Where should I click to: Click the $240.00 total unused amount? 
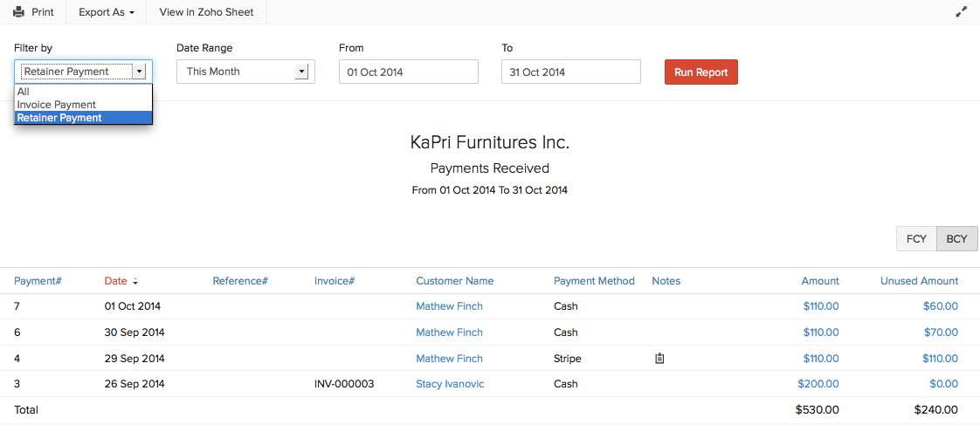936,410
